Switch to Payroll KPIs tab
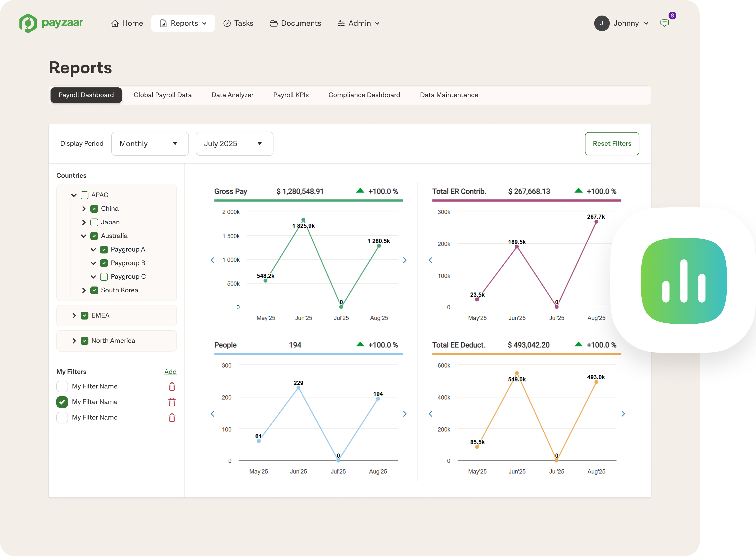The image size is (756, 556). point(291,95)
